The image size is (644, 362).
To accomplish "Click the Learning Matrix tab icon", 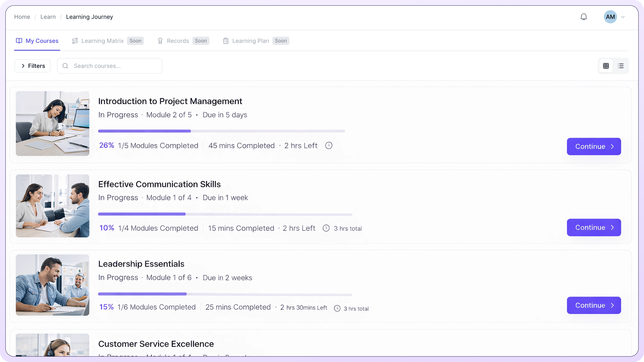I will point(75,41).
